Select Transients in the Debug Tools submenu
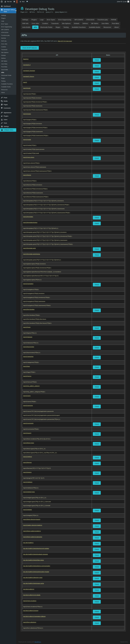The height and width of the screenshot is (644, 130). coord(4,50)
